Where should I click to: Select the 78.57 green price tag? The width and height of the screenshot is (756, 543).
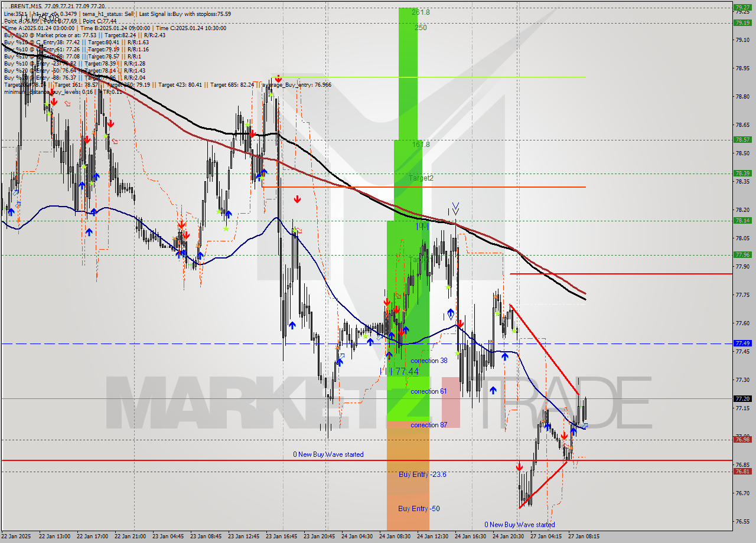click(x=742, y=140)
